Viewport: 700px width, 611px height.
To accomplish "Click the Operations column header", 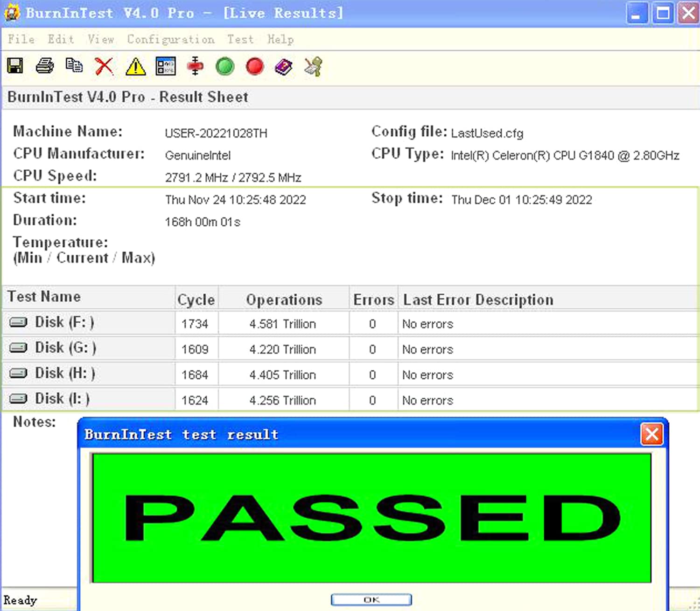I will click(284, 299).
